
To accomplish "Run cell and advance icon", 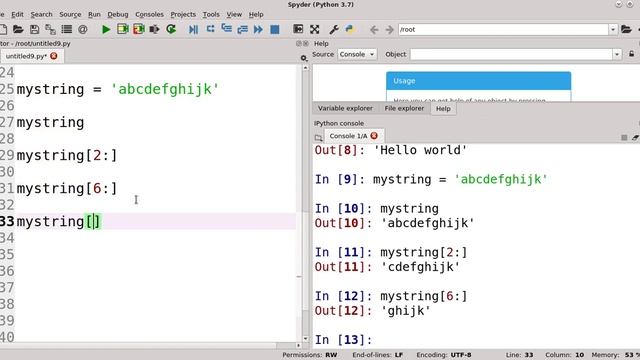I will tap(139, 29).
